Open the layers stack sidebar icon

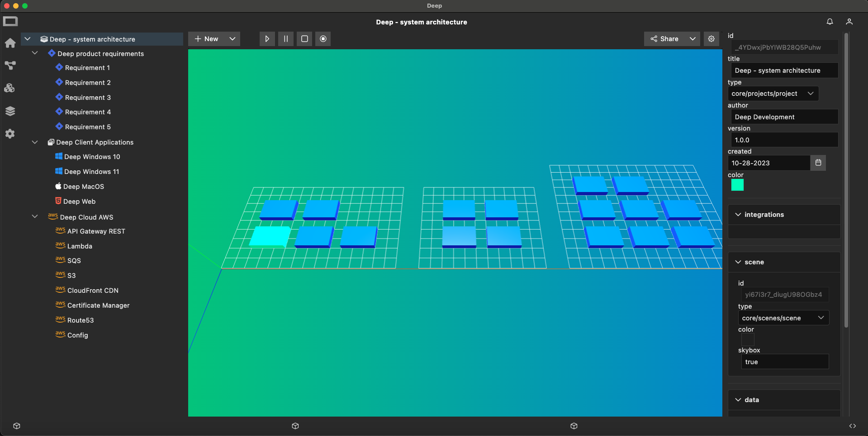10,111
